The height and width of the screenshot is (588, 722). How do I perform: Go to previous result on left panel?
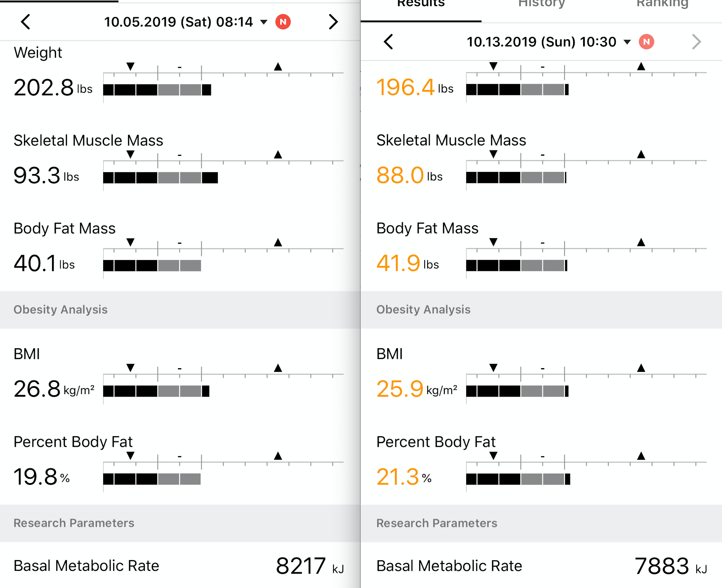point(26,22)
